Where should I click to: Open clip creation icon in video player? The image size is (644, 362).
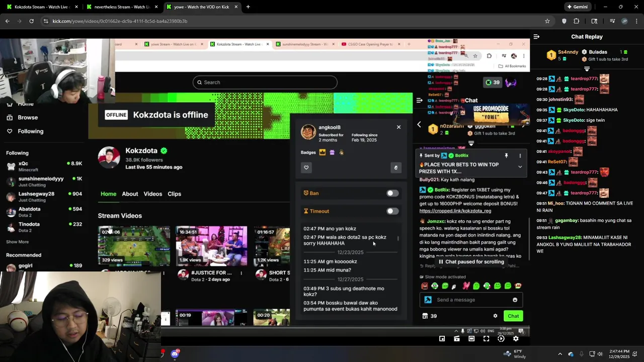[x=457, y=339]
